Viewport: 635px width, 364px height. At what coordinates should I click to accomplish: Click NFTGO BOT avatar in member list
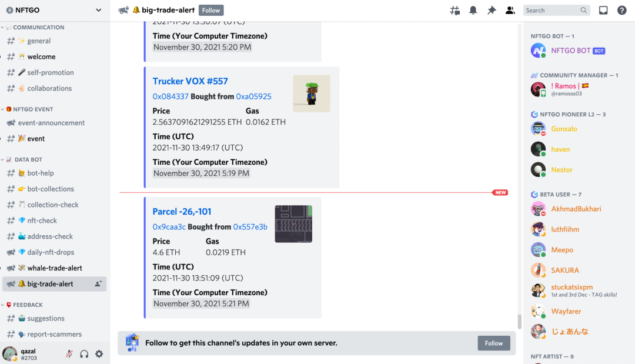point(538,51)
